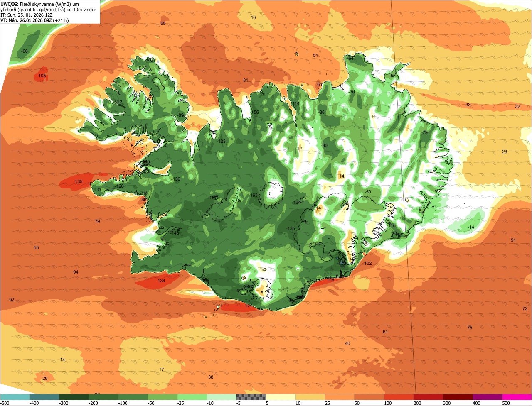Screen dimensions: 532x406
Task: Click the initial time 'IT: Sun. 25. 01. 2026 12Z'
Action: tap(27, 15)
